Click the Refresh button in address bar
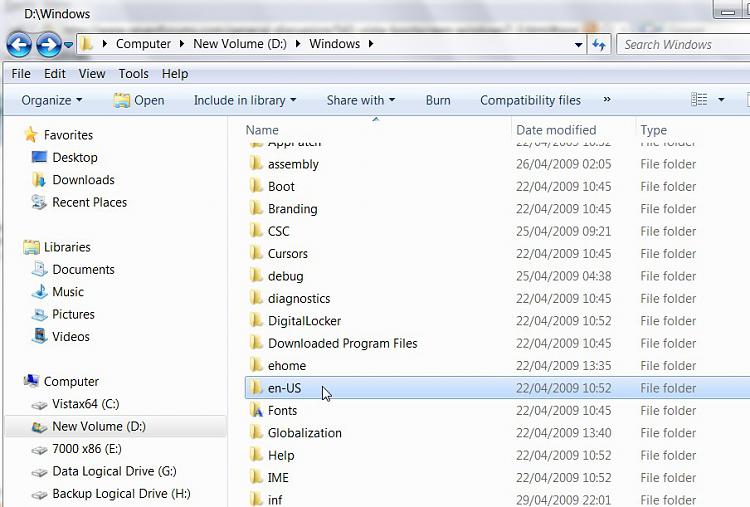This screenshot has width=750, height=507. tap(599, 45)
